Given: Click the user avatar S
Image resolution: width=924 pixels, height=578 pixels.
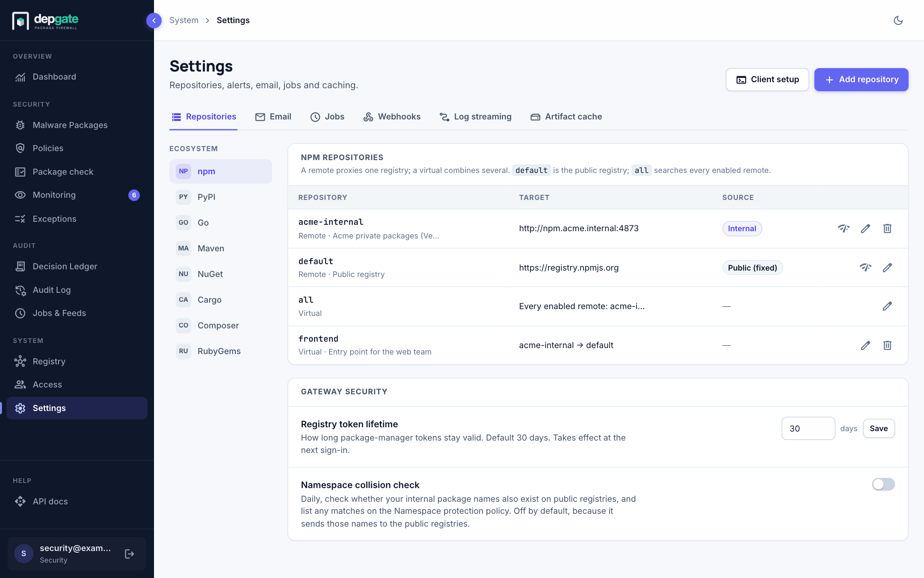Looking at the screenshot, I should [24, 554].
